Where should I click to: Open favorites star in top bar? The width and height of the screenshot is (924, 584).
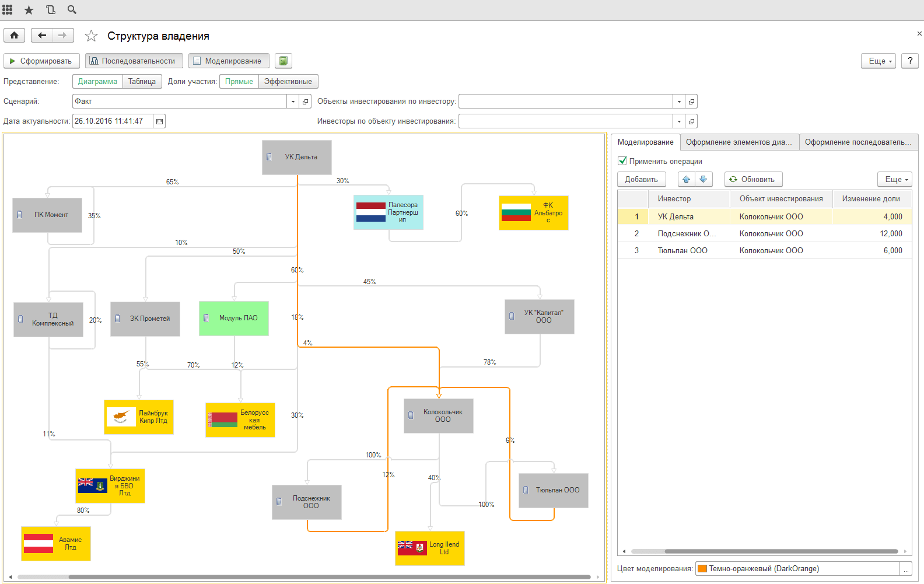pyautogui.click(x=29, y=10)
